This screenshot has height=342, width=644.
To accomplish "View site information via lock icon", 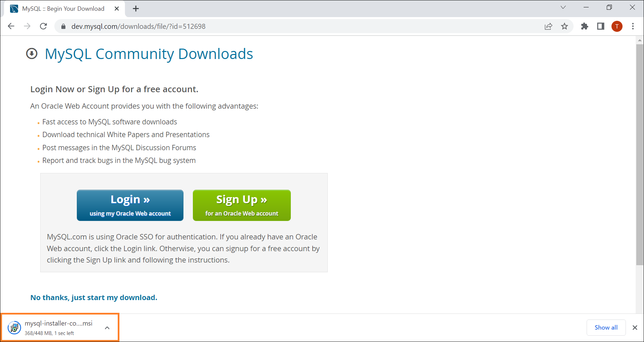I will [63, 26].
